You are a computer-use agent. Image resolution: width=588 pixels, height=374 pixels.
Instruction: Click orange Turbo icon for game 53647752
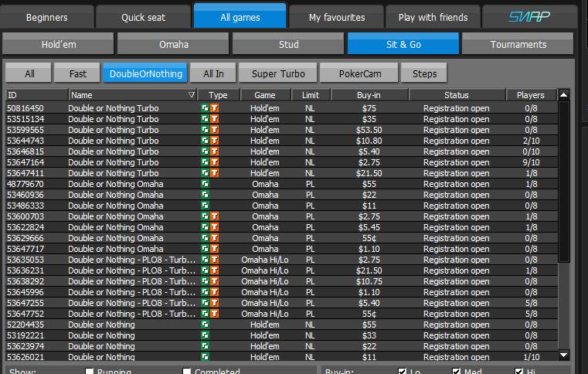point(214,314)
